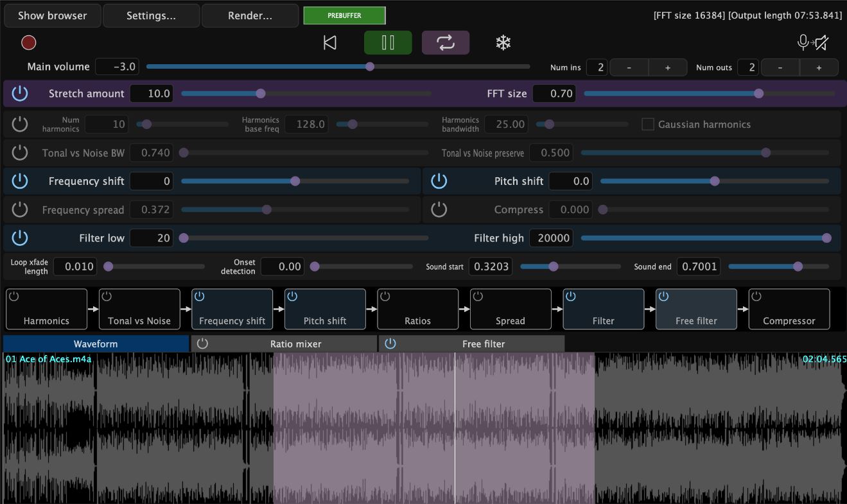Click Sound start value field 0.3203
The height and width of the screenshot is (504, 847).
pyautogui.click(x=491, y=266)
